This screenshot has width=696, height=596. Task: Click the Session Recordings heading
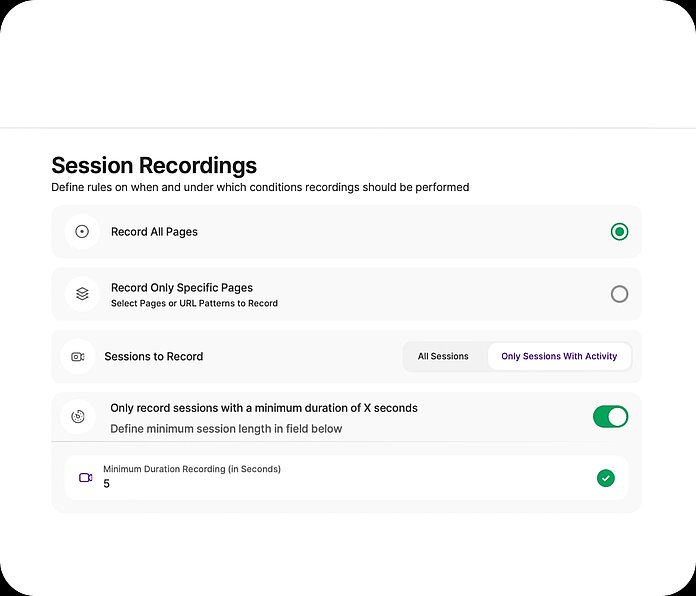154,165
